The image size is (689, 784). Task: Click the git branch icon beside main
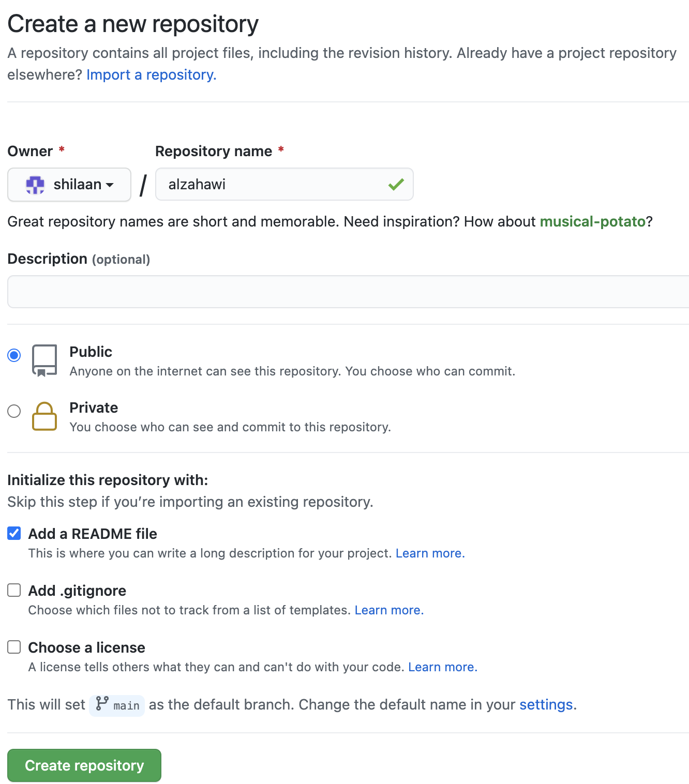[x=102, y=703]
